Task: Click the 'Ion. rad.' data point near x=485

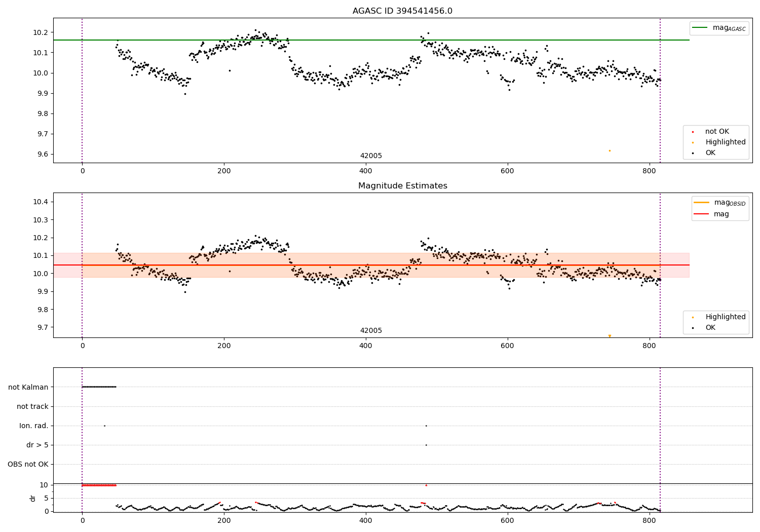Action: coord(426,426)
